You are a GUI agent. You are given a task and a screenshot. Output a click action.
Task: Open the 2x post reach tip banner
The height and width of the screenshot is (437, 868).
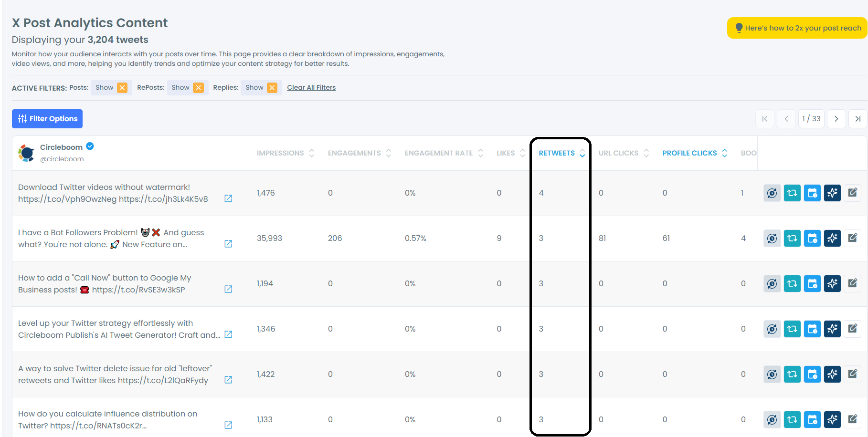coord(798,28)
